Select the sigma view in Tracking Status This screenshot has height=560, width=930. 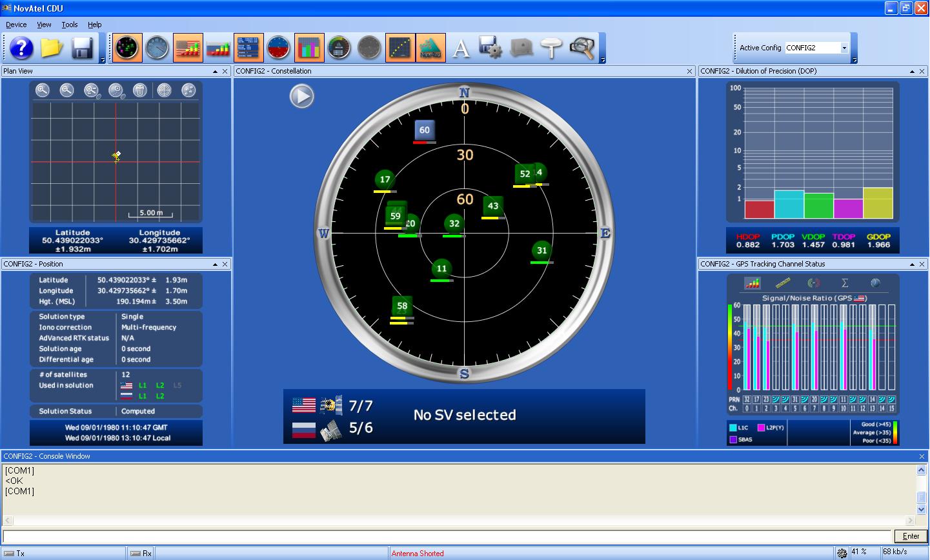(x=845, y=283)
